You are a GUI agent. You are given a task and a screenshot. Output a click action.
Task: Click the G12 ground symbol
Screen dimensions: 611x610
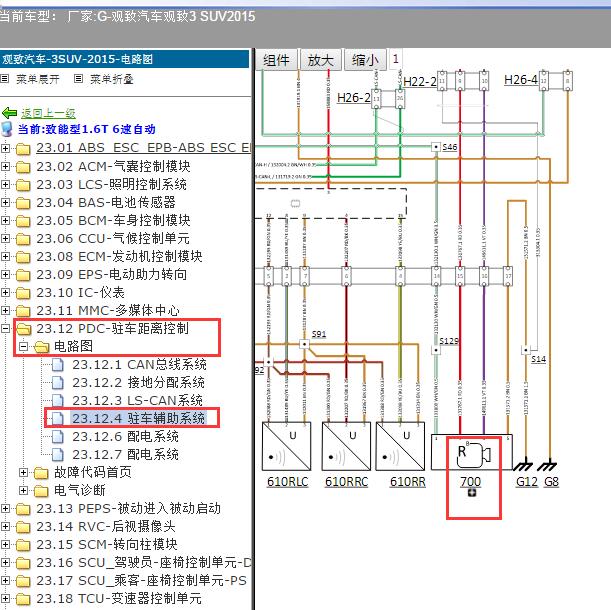click(524, 465)
